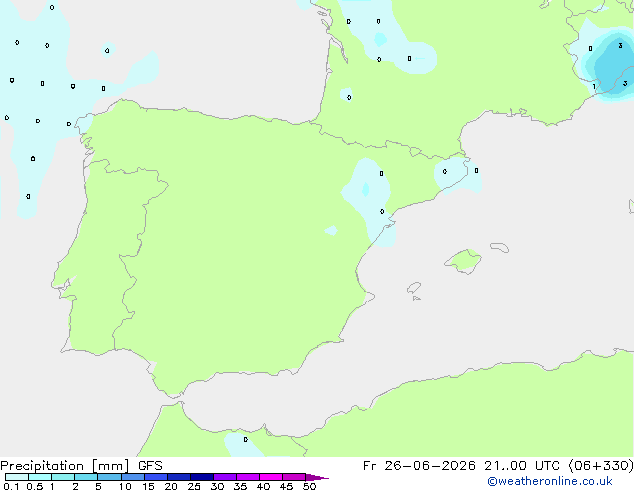Click the above-50 mm arrow tip of legend

pos(317,477)
